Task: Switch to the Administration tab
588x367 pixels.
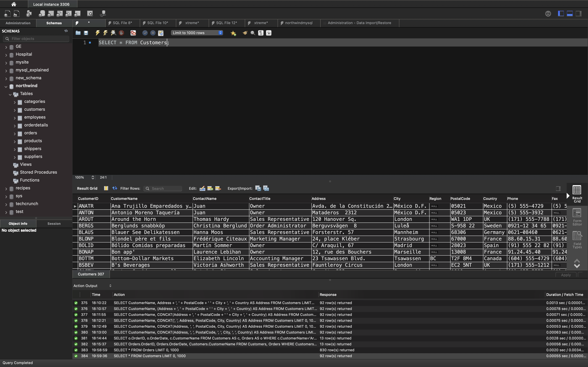Action: [x=18, y=23]
